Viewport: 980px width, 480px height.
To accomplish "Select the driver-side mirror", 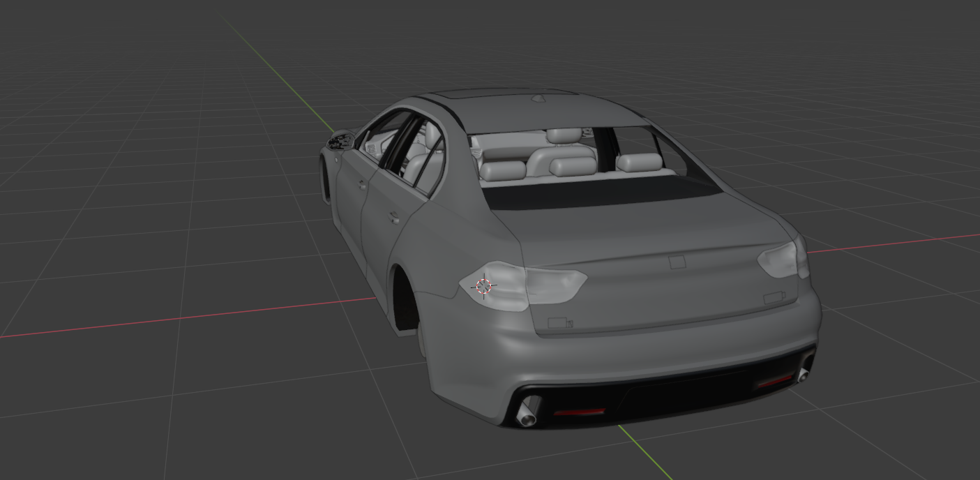I will pos(341,140).
